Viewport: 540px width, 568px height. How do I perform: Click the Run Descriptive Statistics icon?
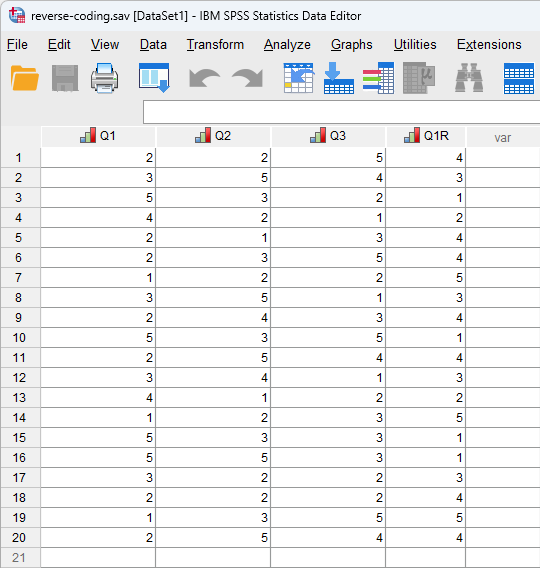click(x=419, y=78)
